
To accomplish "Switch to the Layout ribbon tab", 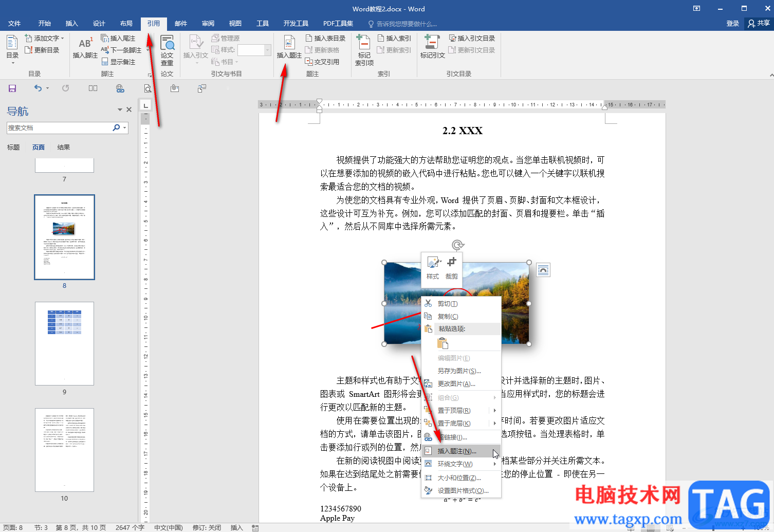I will tap(126, 24).
